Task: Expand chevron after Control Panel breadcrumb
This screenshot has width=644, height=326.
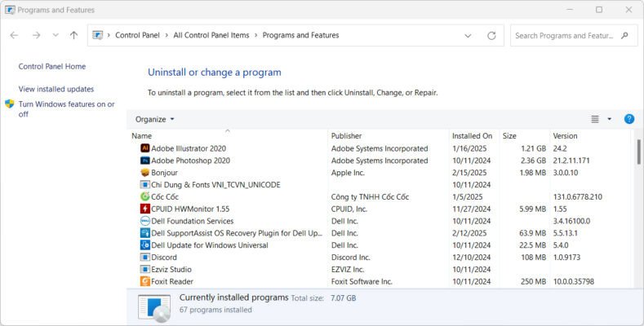Action: 167,35
